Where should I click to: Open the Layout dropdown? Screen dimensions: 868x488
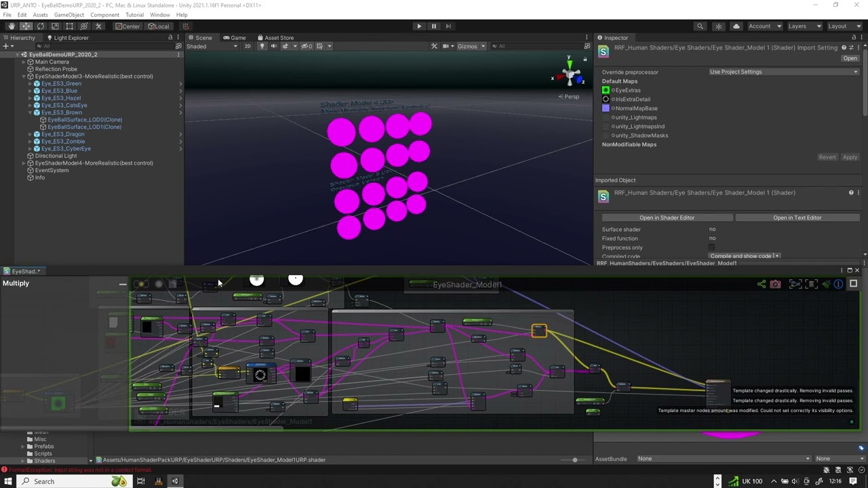844,26
